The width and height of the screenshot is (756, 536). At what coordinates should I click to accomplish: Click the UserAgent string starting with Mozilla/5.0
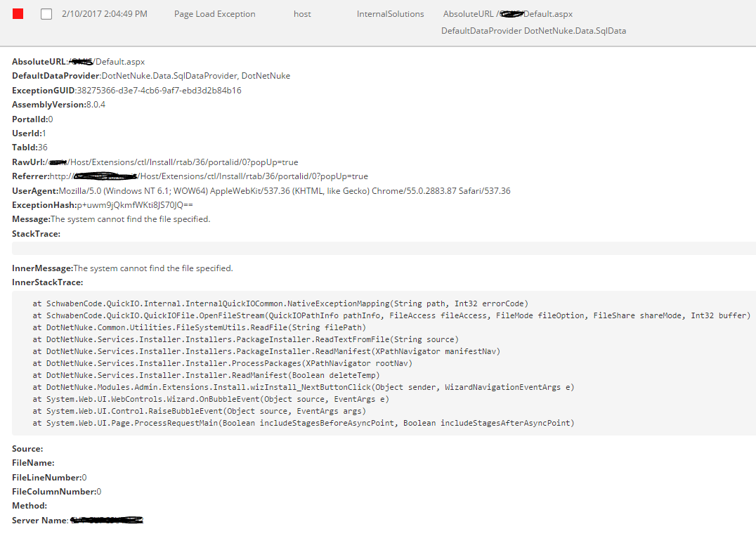(285, 191)
